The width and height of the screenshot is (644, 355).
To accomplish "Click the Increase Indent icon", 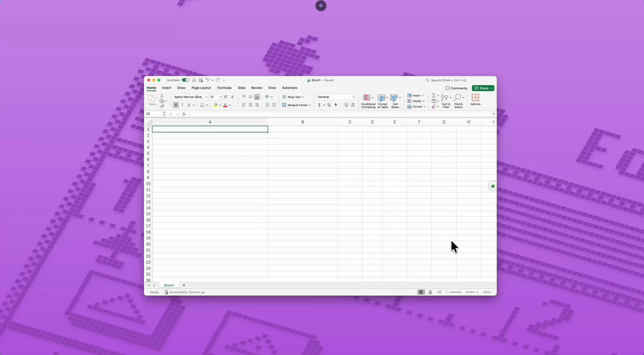I will [x=273, y=105].
